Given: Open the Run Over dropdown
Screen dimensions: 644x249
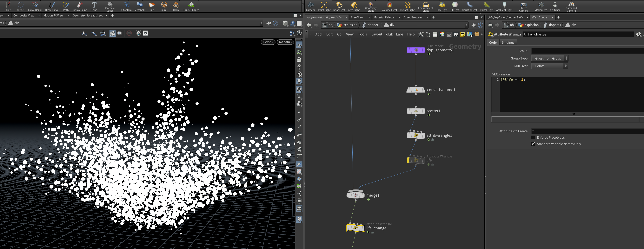Looking at the screenshot, I should (x=549, y=66).
